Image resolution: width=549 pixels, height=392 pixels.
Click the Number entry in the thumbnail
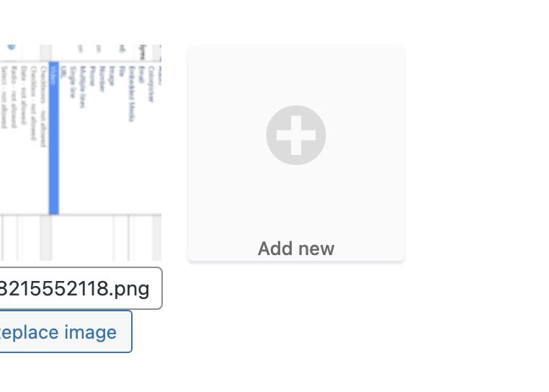[102, 79]
